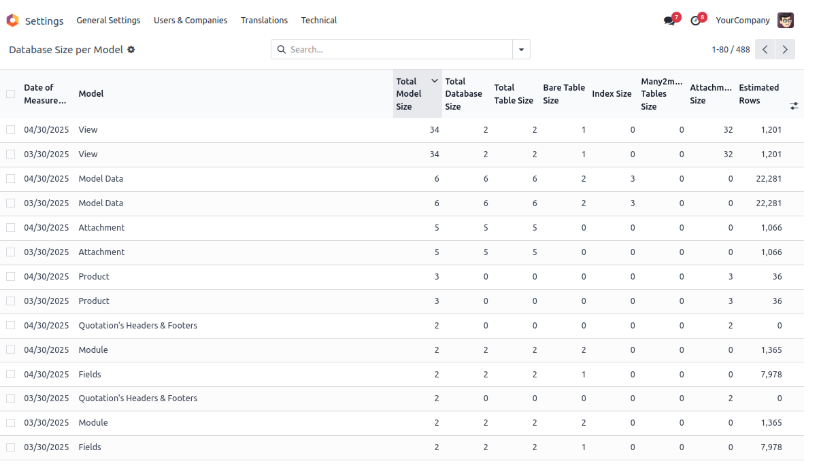
Task: Open the 04/30/2025 Model Data record
Action: (x=100, y=179)
